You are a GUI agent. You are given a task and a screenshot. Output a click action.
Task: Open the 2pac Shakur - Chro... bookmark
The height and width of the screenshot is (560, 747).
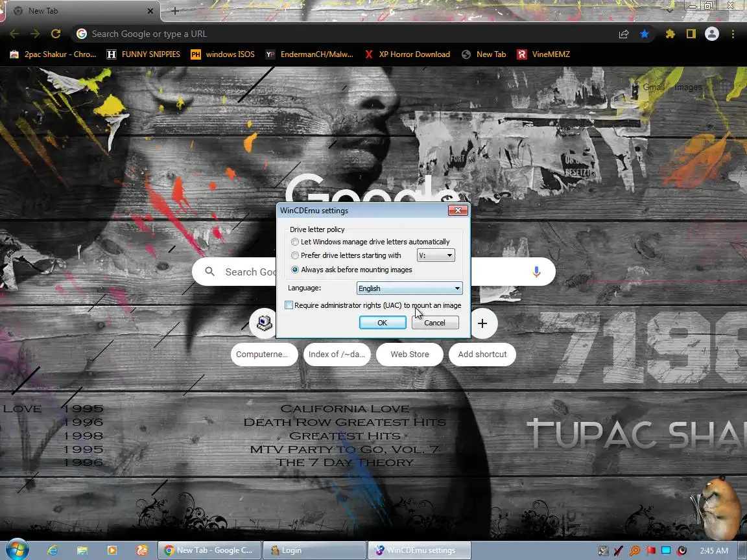point(53,54)
